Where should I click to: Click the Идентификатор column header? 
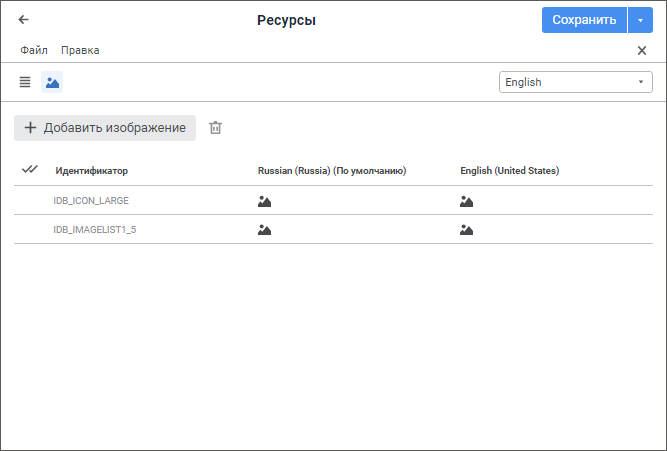[92, 171]
